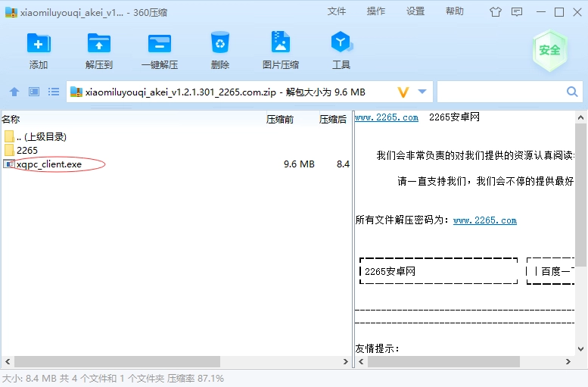The height and width of the screenshot is (387, 588).
Task: Open the 工具 (Tools) icon
Action: 341,44
